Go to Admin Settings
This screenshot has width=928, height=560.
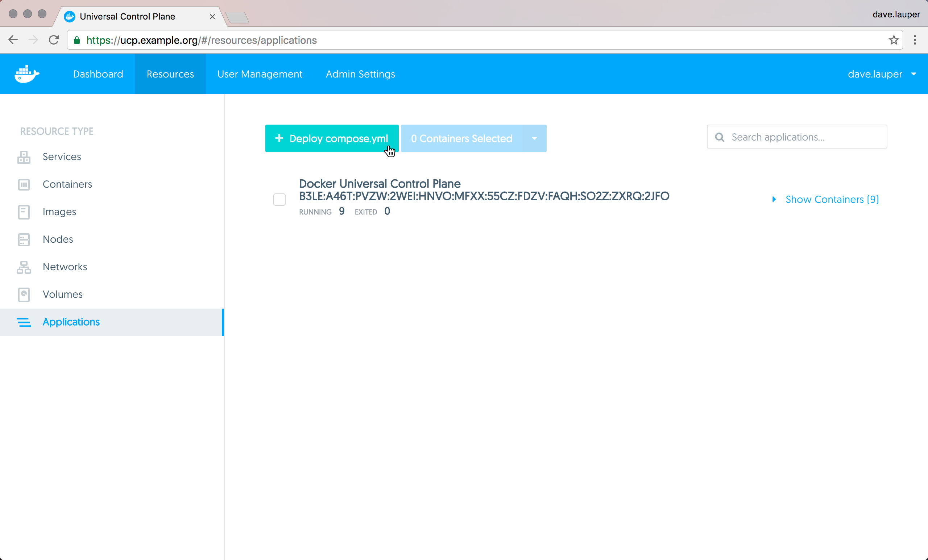(x=360, y=74)
